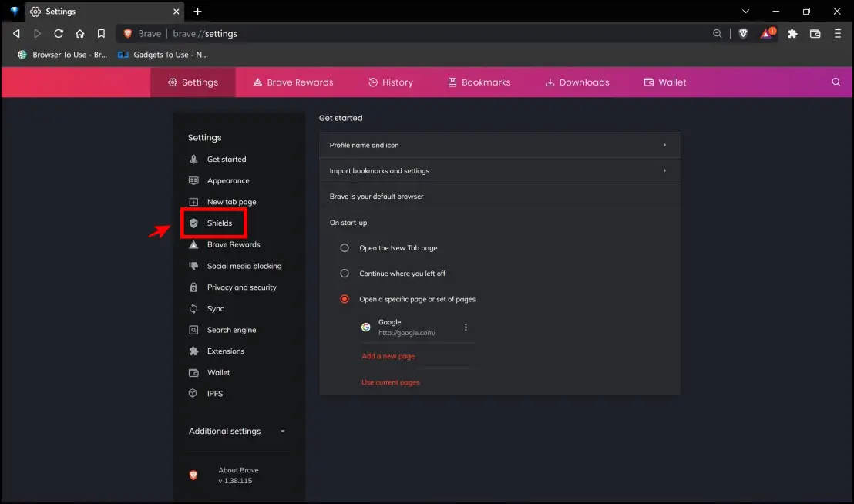The width and height of the screenshot is (854, 504).
Task: Search settings with magnifier icon
Action: (836, 82)
